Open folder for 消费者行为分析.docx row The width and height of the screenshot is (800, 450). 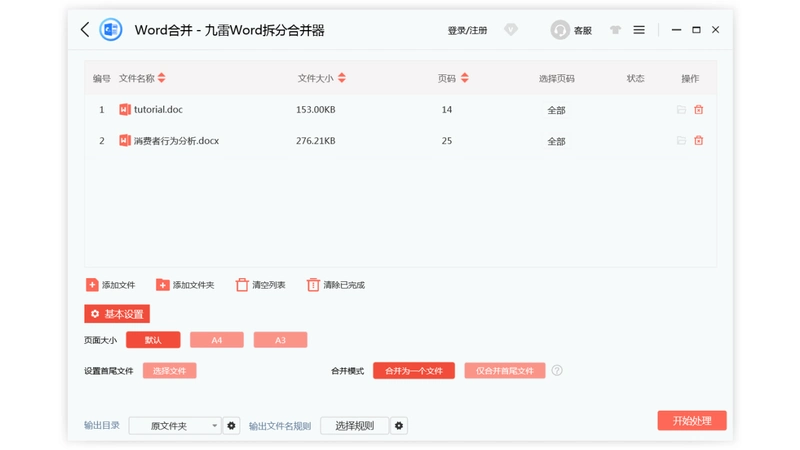(681, 140)
